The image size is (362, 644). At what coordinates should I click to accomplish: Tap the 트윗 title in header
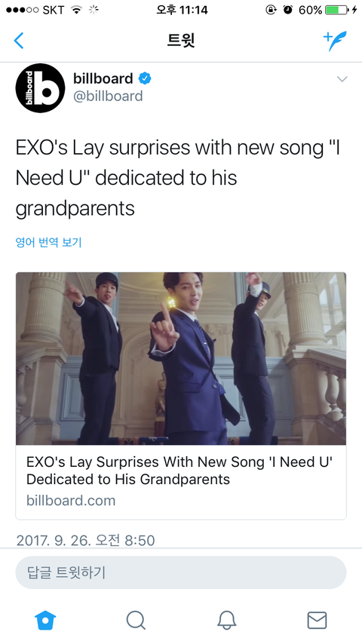(181, 40)
